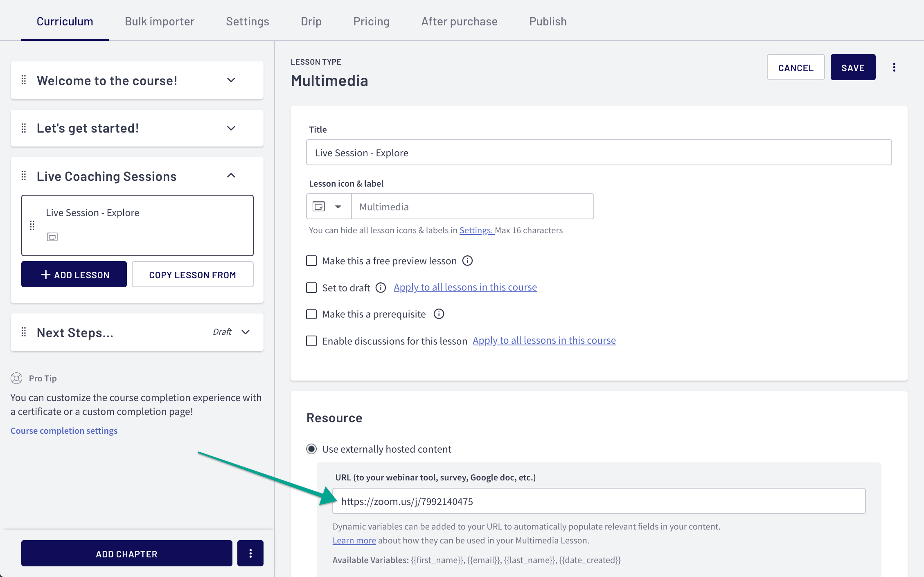Open Course completion settings link
The image size is (924, 577).
64,430
